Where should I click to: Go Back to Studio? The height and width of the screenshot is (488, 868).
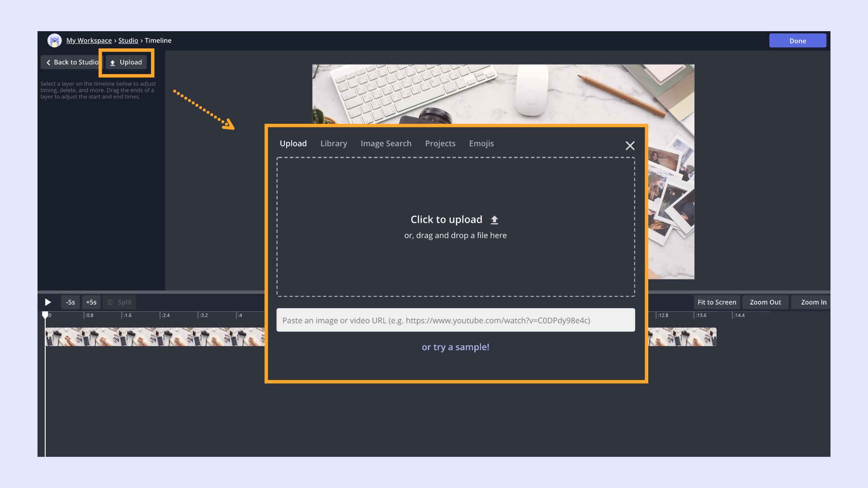(x=71, y=62)
